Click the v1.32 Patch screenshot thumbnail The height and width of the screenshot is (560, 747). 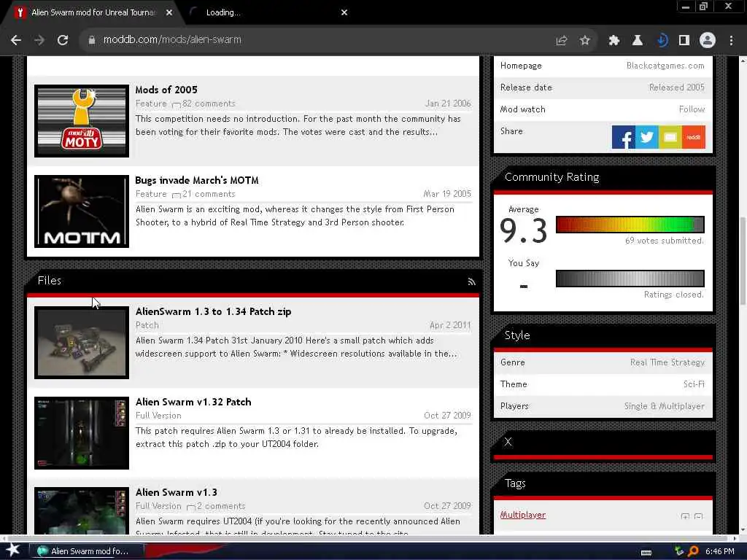coord(82,433)
